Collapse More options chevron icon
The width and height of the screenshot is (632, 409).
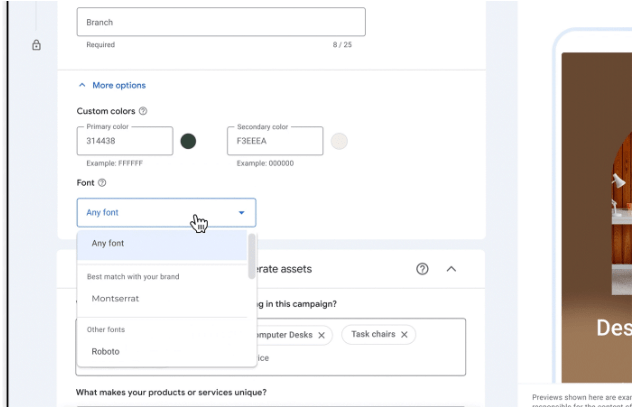click(82, 85)
